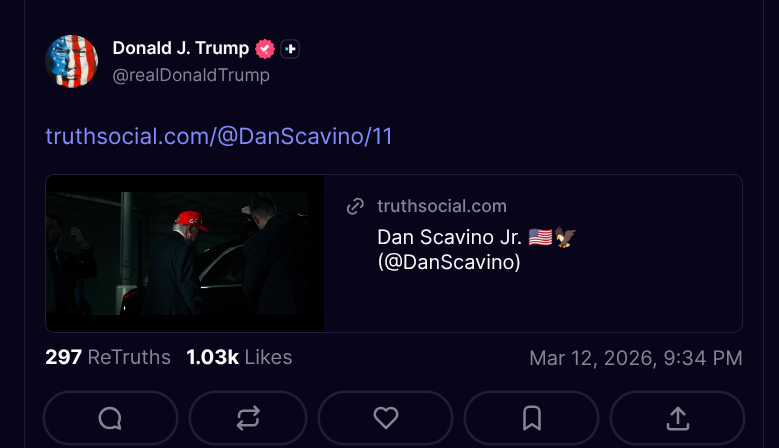779x448 pixels.
Task: Click the red verified badge
Action: 265,49
